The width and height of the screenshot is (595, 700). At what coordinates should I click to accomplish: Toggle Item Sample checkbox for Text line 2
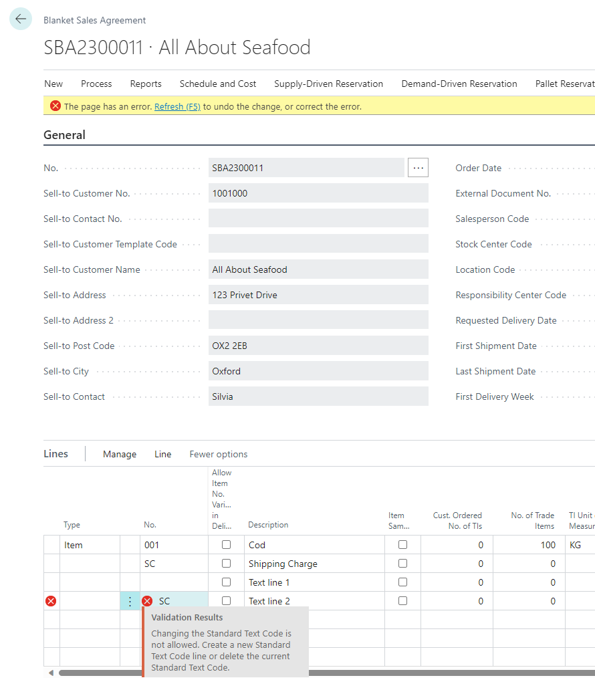click(x=402, y=601)
